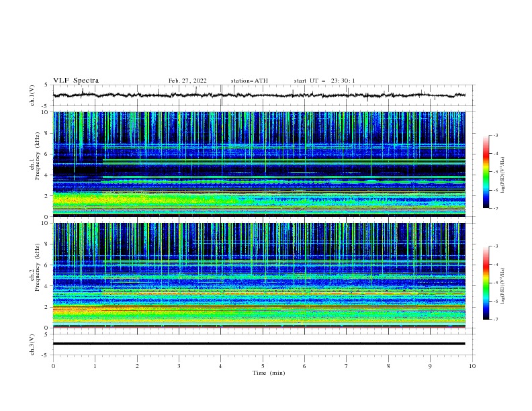The height and width of the screenshot is (411, 532).
Task: Click the "4" tick on the time axis
Action: [x=220, y=366]
